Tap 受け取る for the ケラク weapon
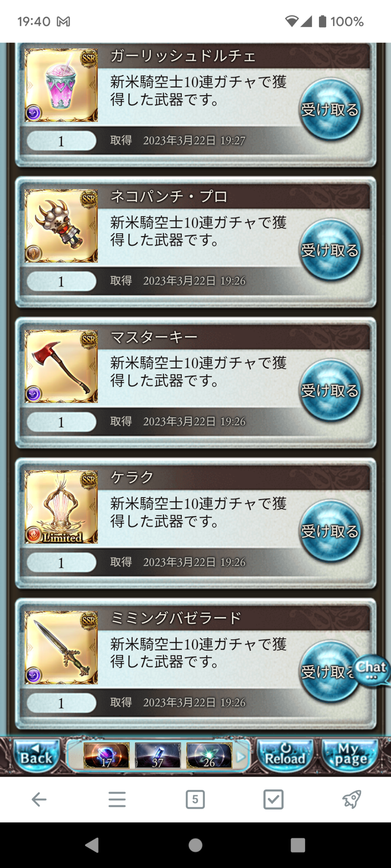 click(330, 531)
